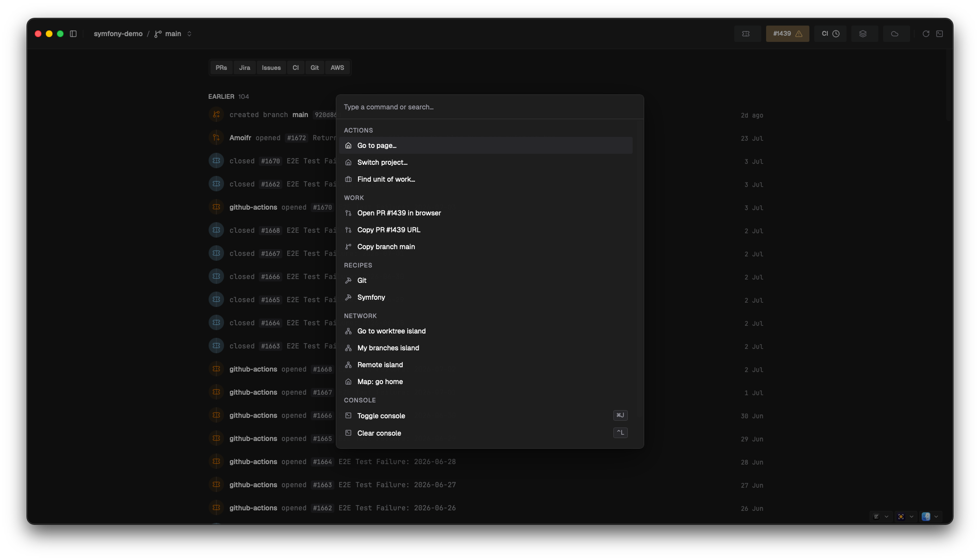This screenshot has height=560, width=980.
Task: Click the home icon beside Go to page
Action: (348, 146)
